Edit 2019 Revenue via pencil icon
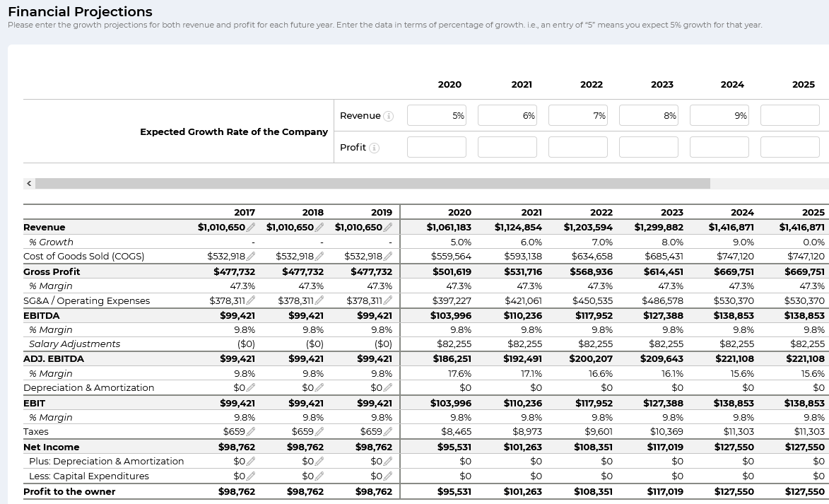Image resolution: width=829 pixels, height=504 pixels. [x=388, y=228]
